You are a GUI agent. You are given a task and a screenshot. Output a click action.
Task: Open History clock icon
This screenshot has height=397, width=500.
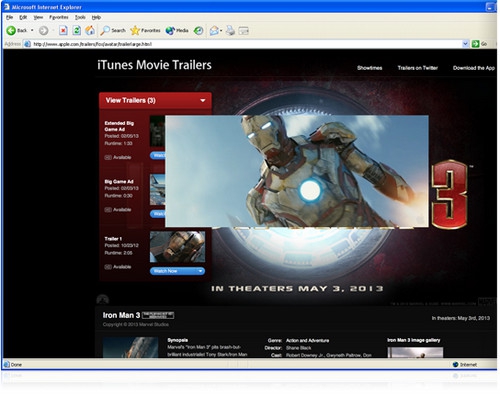tap(199, 31)
